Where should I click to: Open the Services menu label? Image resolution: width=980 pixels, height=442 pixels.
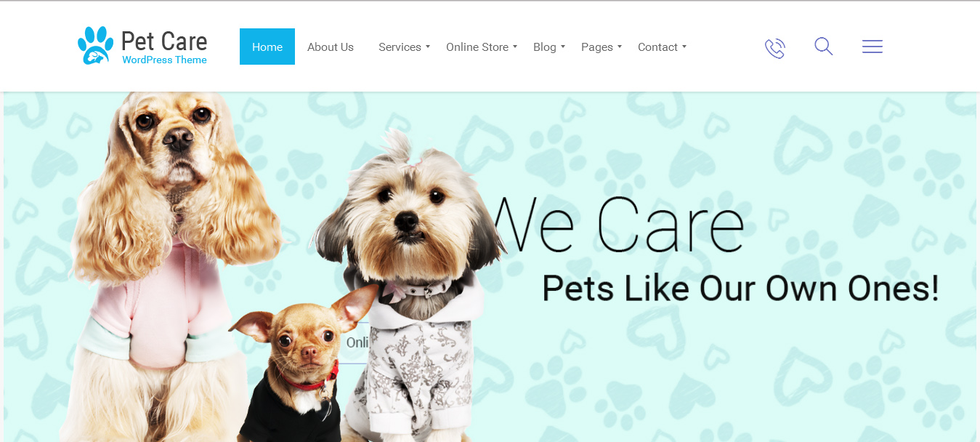pyautogui.click(x=400, y=47)
